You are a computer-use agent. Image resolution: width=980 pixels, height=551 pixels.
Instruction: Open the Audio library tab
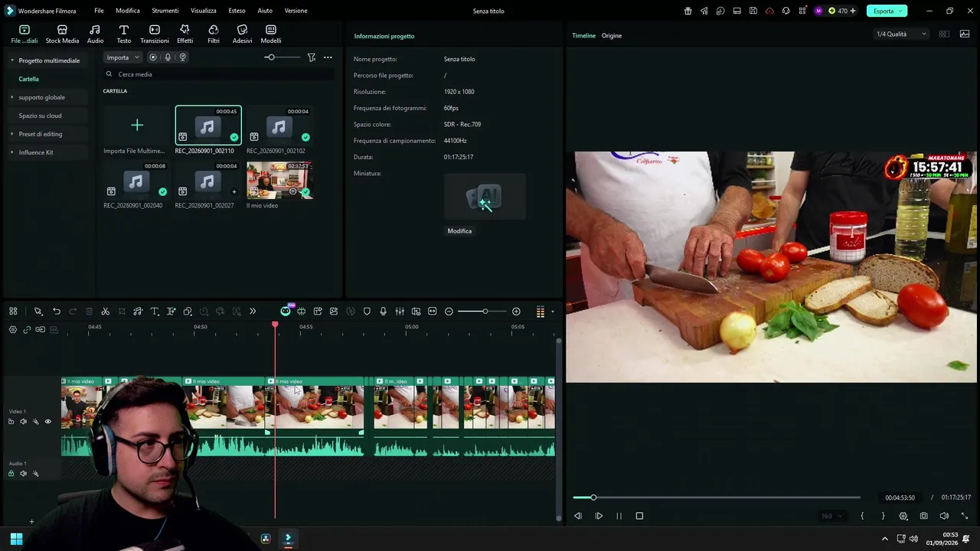point(95,34)
